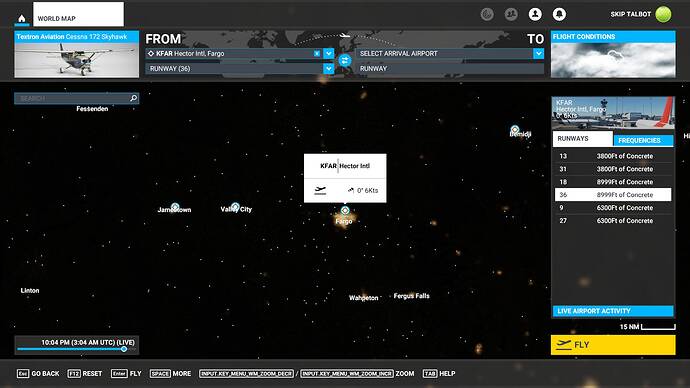Click the Wahpeton city label on the map
The image size is (690, 388).
point(363,298)
